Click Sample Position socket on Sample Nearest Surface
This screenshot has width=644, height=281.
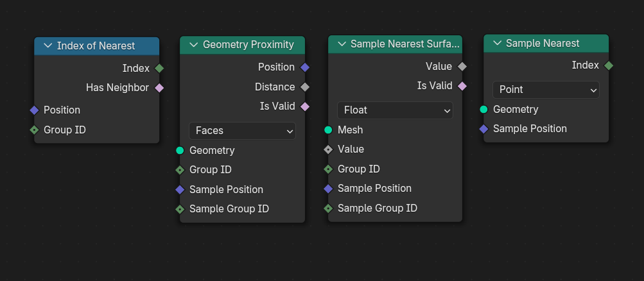328,189
